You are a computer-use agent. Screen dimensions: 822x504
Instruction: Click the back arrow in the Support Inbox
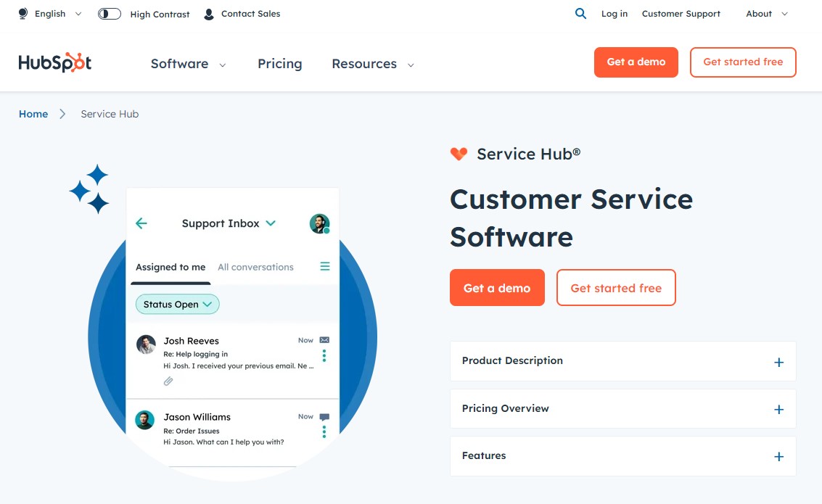[x=142, y=223]
